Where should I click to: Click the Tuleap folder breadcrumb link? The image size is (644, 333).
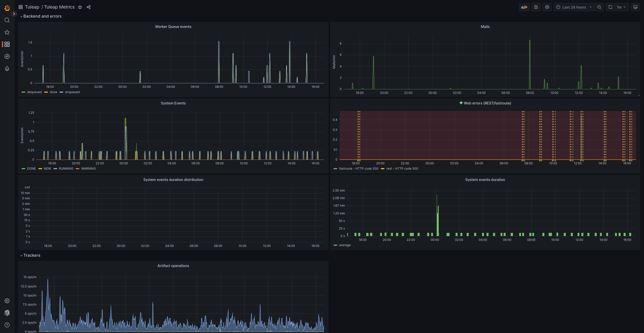coord(32,7)
